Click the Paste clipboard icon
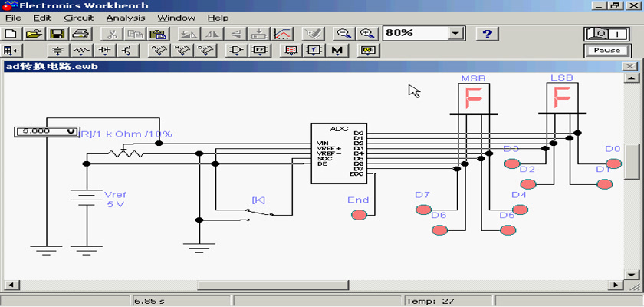The width and height of the screenshot is (644, 307). [156, 34]
